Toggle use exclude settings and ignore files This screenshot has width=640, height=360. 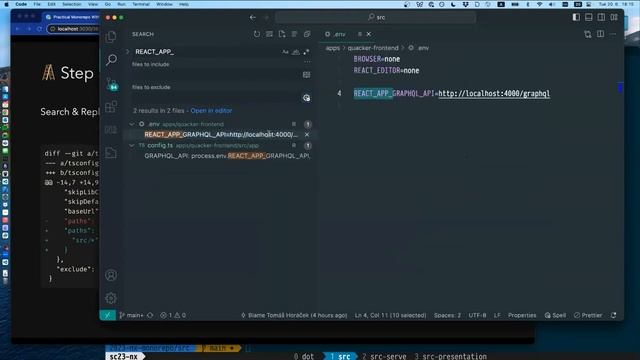(x=307, y=98)
